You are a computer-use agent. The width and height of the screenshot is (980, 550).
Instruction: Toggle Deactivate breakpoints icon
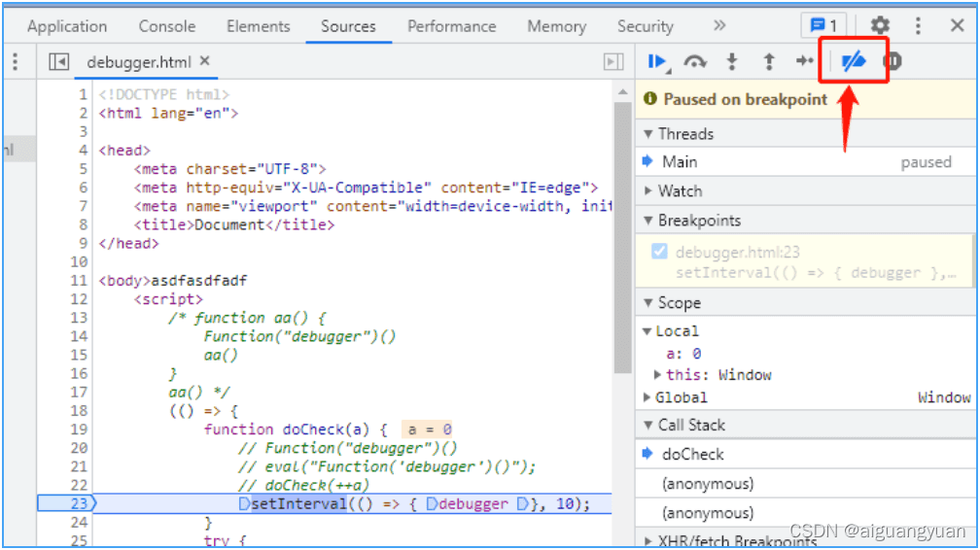point(853,62)
